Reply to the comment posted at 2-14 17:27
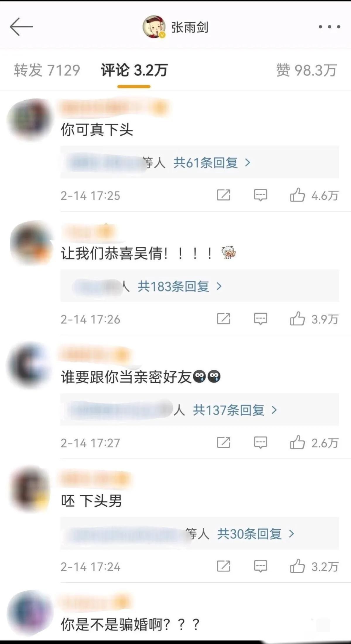Viewport: 351px width, 644px height. pos(260,442)
